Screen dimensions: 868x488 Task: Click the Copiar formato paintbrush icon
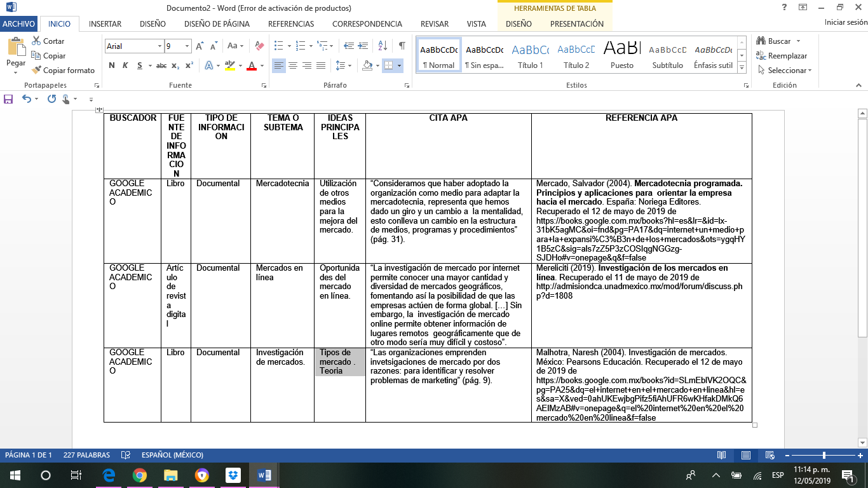pos(37,71)
